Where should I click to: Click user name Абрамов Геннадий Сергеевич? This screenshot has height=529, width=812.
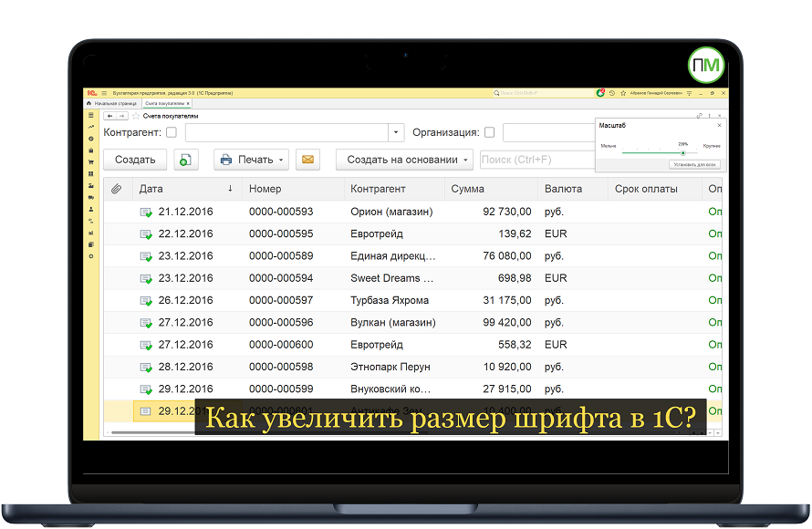tap(656, 93)
